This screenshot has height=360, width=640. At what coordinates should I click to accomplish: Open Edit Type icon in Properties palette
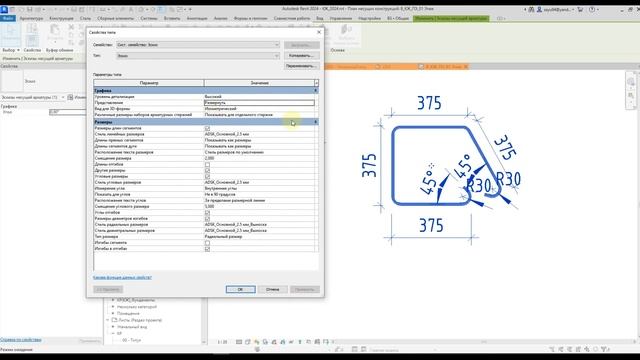point(70,97)
